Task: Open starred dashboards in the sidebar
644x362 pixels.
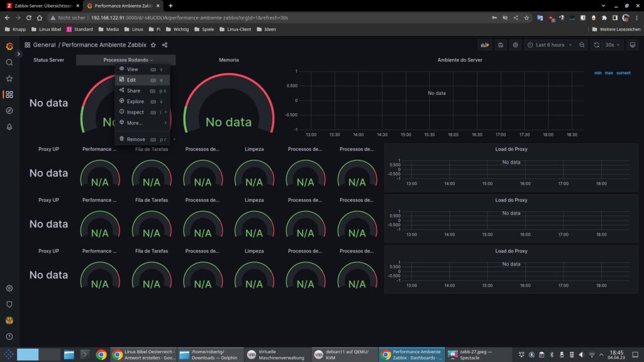Action: tap(9, 79)
